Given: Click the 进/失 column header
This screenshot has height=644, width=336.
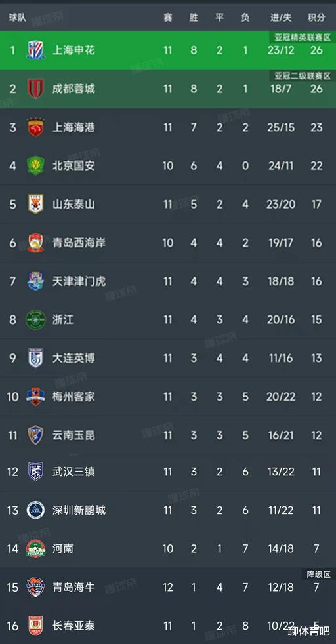Looking at the screenshot, I should click(281, 18).
